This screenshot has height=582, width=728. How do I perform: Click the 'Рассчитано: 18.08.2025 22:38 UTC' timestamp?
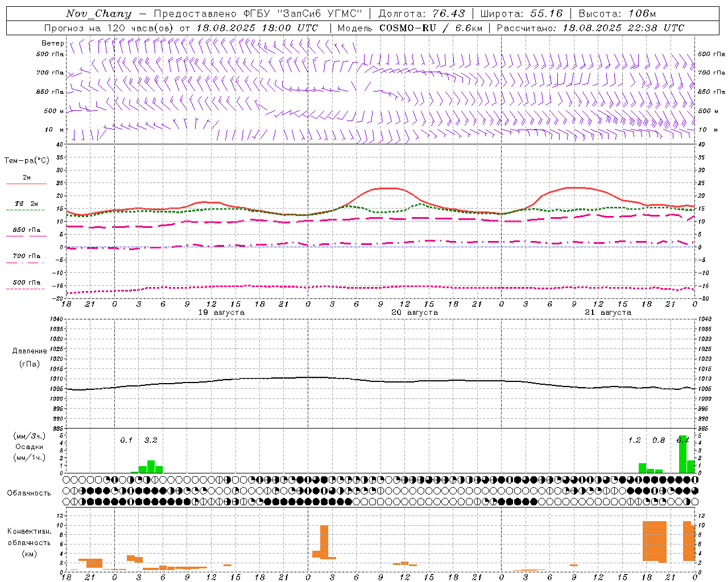590,28
